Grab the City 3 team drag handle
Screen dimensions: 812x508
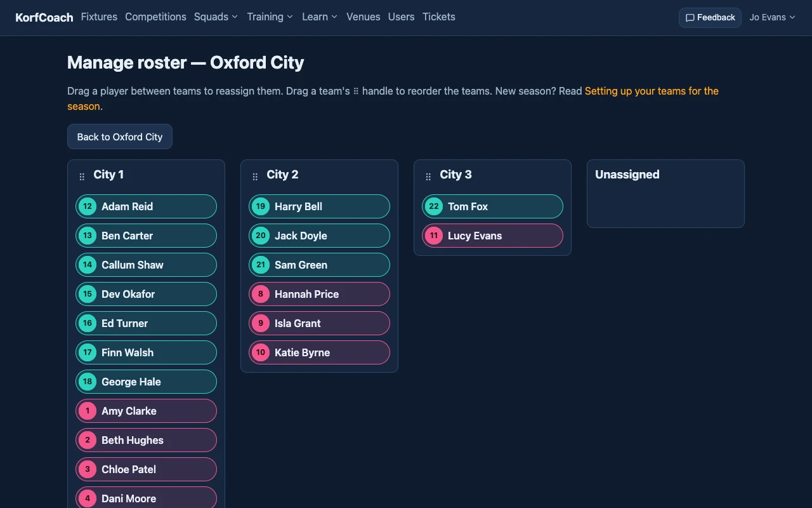428,177
